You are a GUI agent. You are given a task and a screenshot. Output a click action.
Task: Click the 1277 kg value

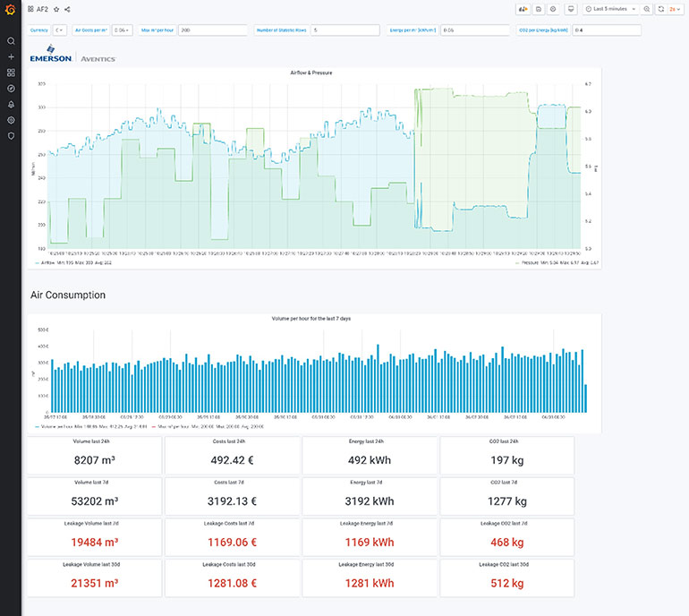click(507, 501)
